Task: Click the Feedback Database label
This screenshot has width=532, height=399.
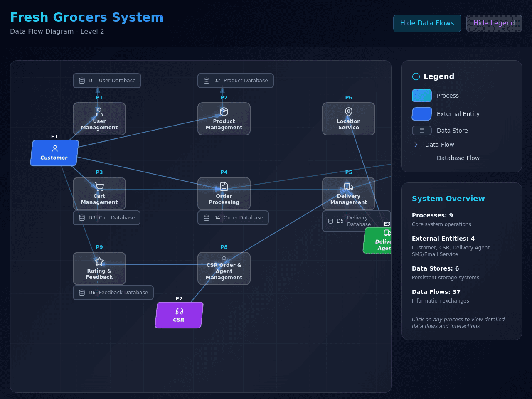Action: pos(123,293)
